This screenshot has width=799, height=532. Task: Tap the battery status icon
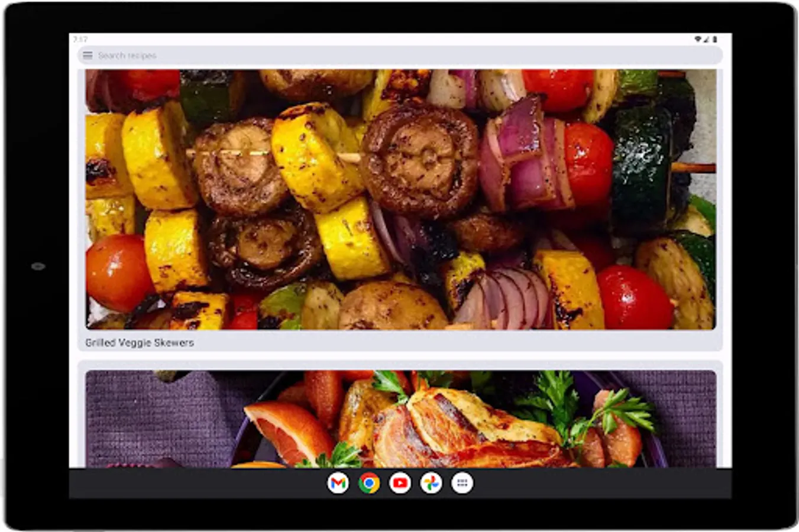click(714, 39)
